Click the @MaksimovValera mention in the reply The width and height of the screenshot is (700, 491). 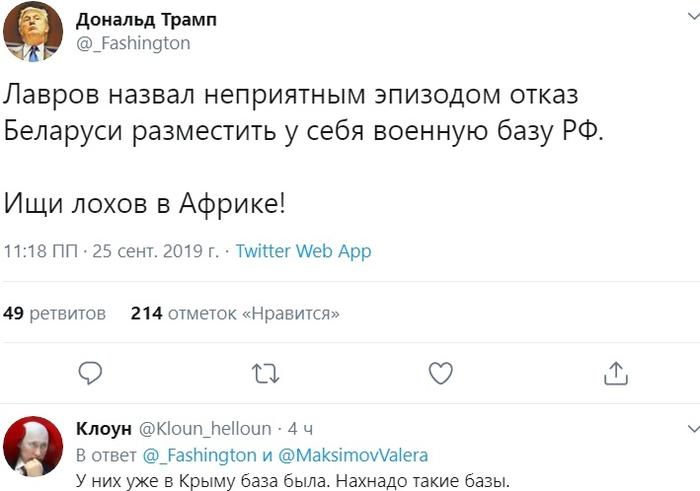348,455
